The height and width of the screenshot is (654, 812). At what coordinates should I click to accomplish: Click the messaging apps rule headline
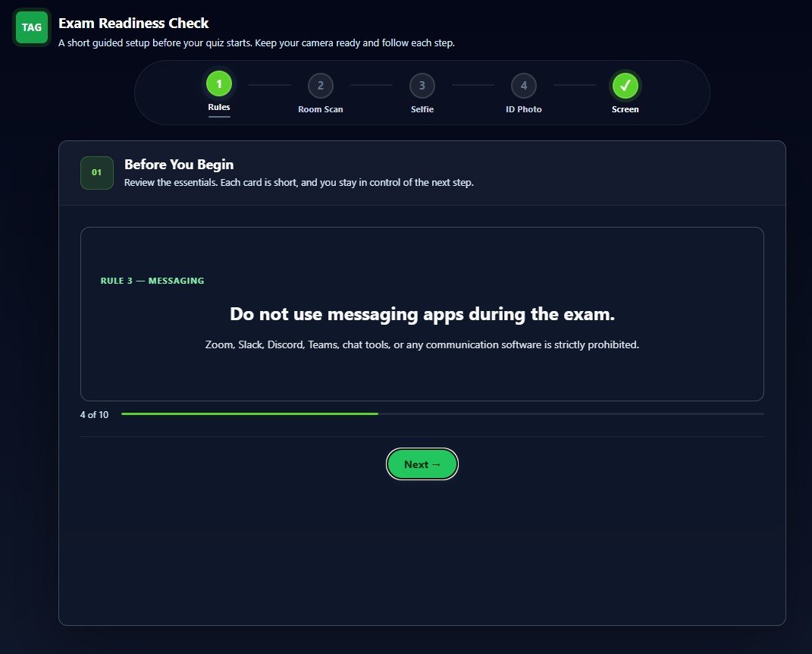[422, 314]
